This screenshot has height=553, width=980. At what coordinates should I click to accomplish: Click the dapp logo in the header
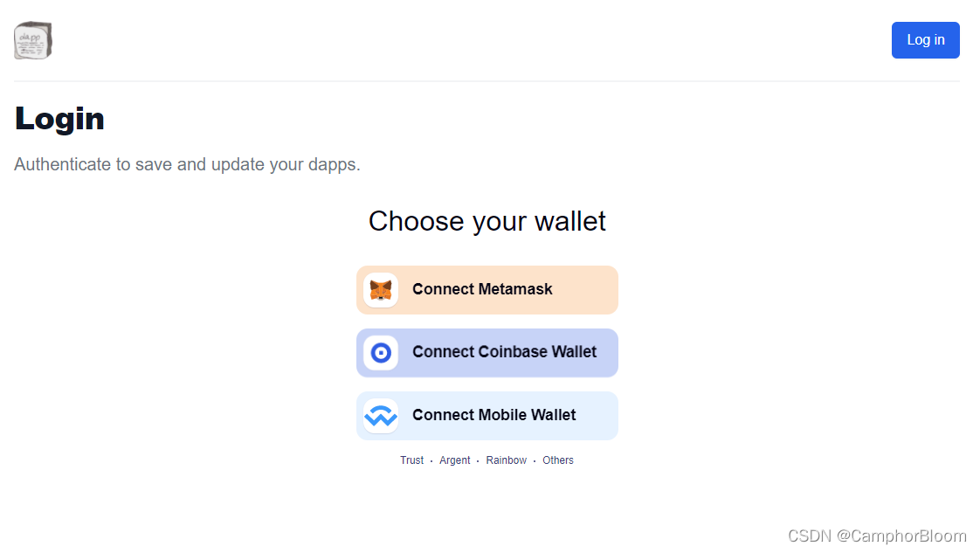pos(33,40)
